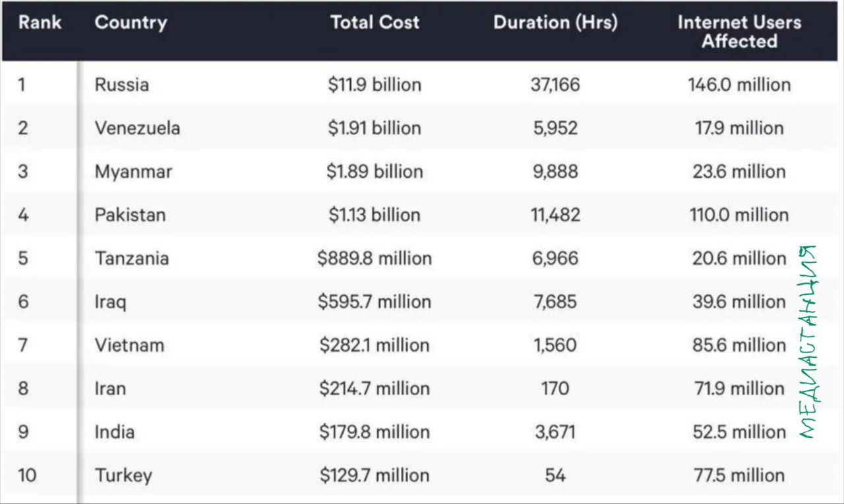This screenshot has height=504, width=844.
Task: Click the Turkey country cell
Action: 123,475
